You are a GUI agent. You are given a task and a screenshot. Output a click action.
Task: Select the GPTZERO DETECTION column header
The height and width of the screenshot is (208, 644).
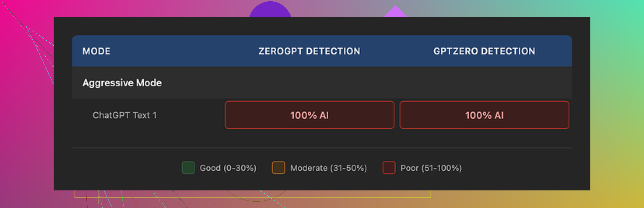click(x=484, y=51)
